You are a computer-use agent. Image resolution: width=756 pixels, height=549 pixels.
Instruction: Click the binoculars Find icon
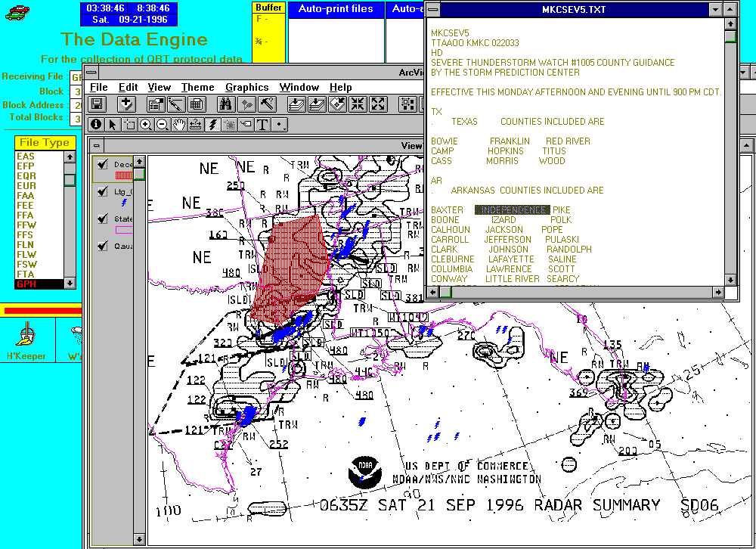tap(225, 104)
